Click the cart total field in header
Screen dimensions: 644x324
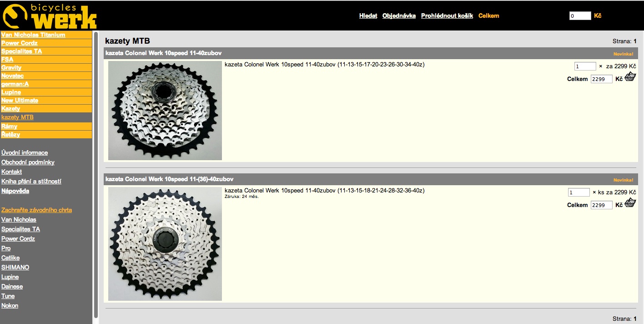(580, 16)
